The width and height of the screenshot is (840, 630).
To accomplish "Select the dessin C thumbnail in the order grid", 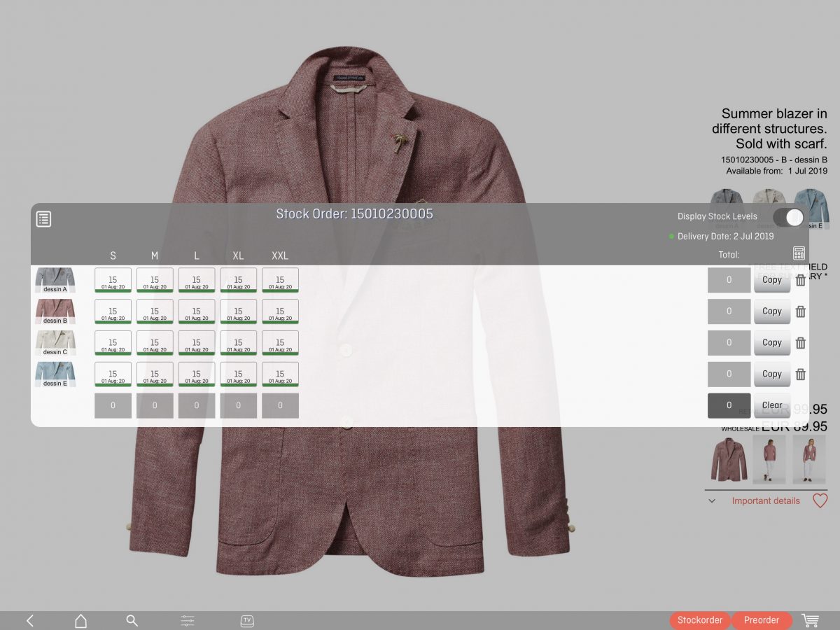I will pos(55,343).
